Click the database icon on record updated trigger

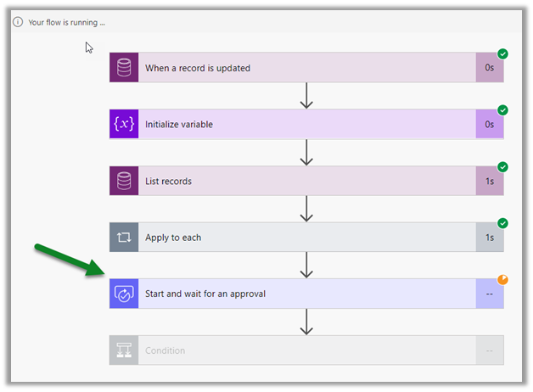pos(124,68)
